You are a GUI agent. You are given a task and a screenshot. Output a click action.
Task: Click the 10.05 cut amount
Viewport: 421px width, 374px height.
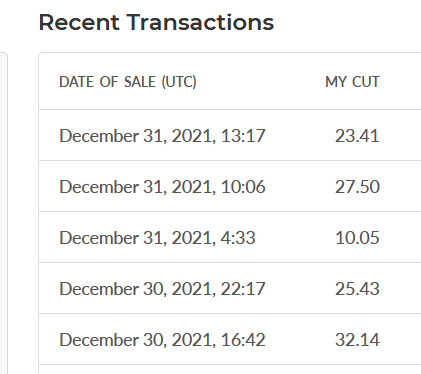357,238
